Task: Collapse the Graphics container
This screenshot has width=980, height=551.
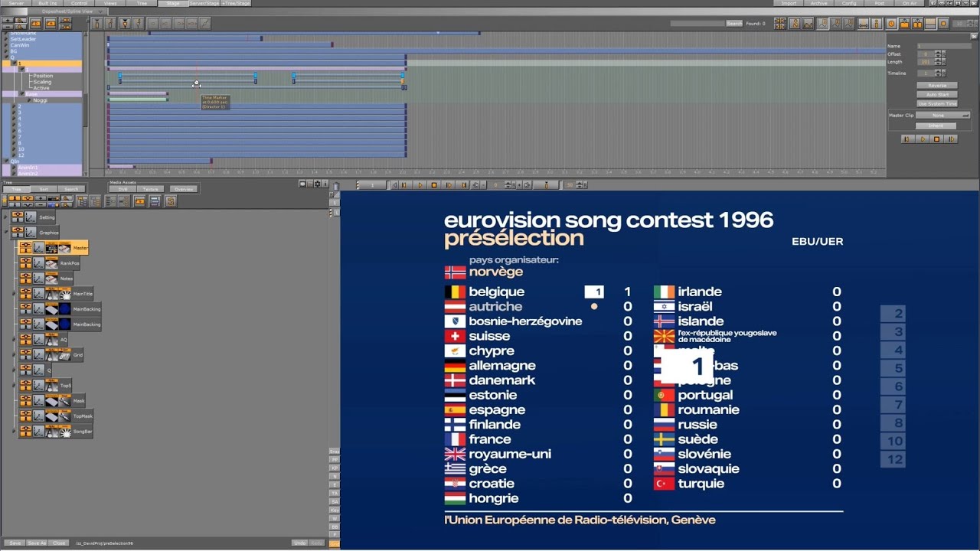Action: [x=6, y=233]
